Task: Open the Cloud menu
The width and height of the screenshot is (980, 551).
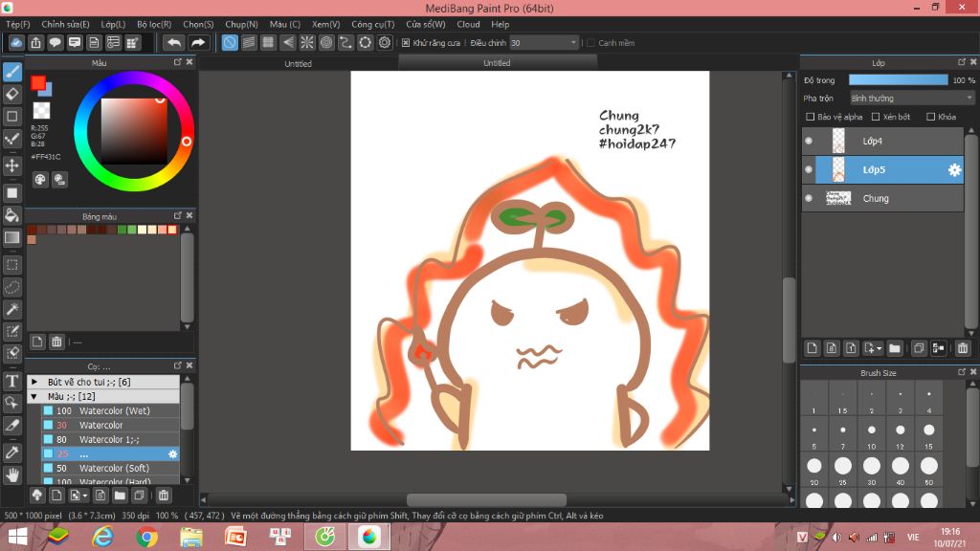Action: point(468,24)
